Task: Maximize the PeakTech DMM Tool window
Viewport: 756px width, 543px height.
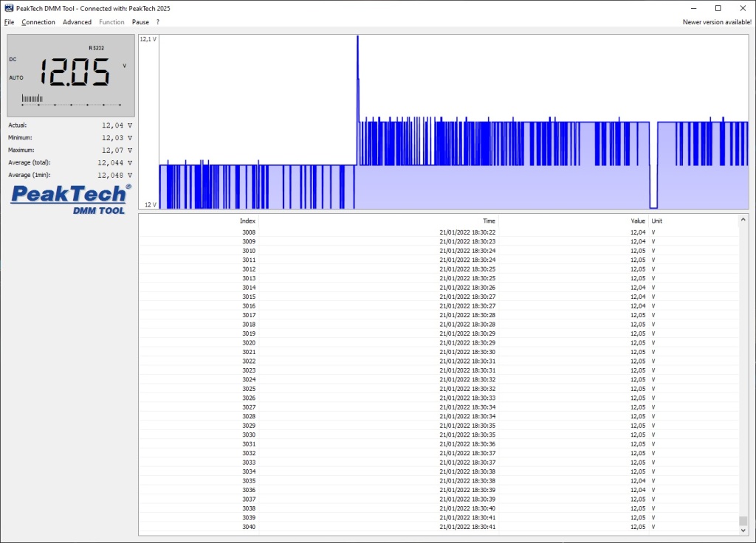Action: [x=718, y=7]
